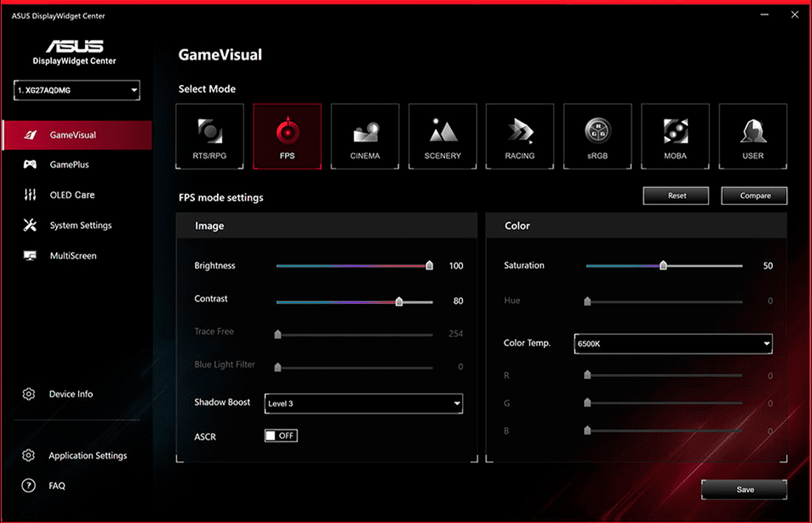Open System Settings in sidebar

pyautogui.click(x=80, y=226)
